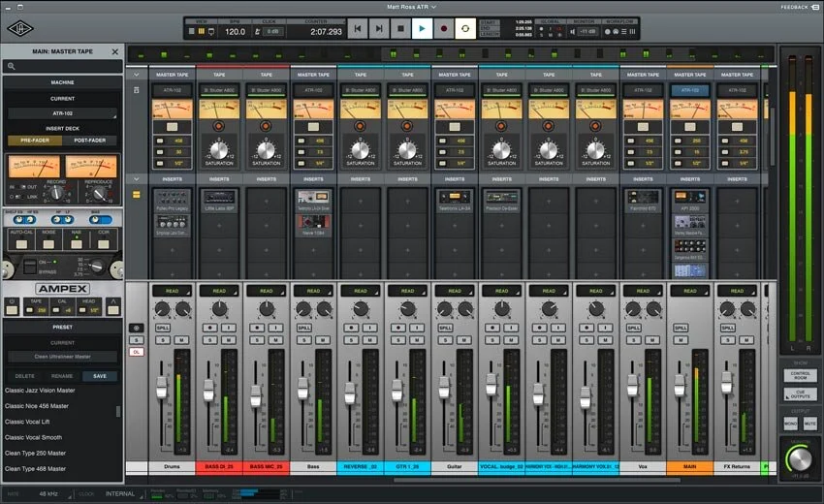Select the highlighted mixer view icon
Screen dimensions: 824x504
coord(202,32)
